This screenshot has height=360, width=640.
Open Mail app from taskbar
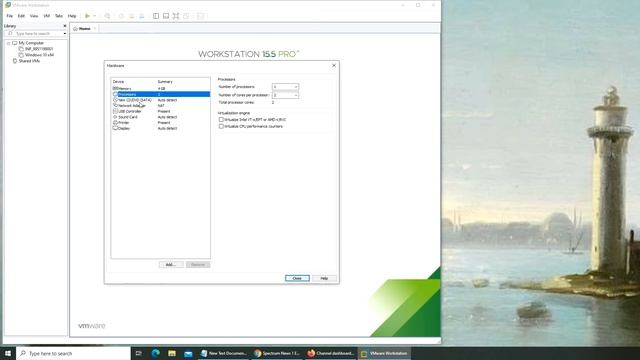click(188, 353)
